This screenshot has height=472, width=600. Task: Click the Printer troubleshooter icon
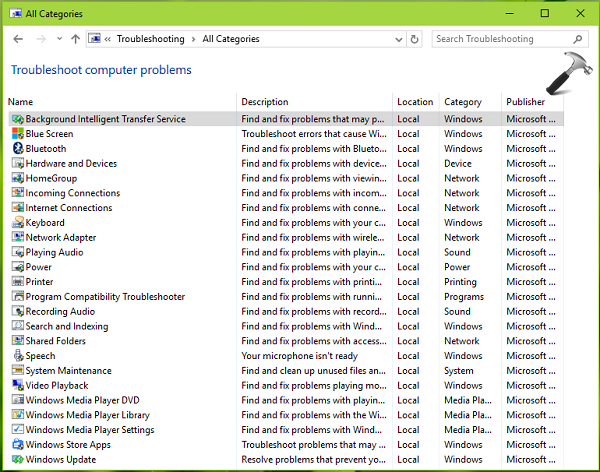point(17,282)
